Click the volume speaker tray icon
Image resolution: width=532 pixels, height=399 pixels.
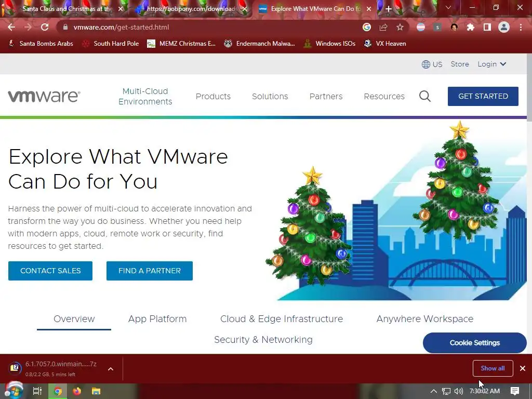tap(458, 391)
